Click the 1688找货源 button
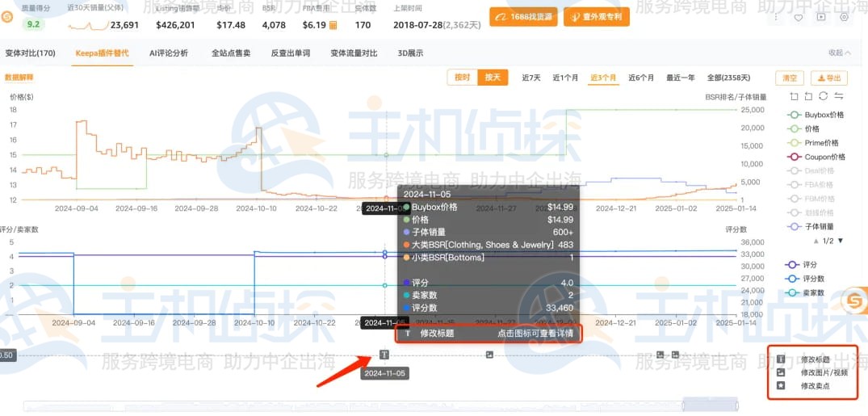The height and width of the screenshot is (416, 868). [x=523, y=16]
